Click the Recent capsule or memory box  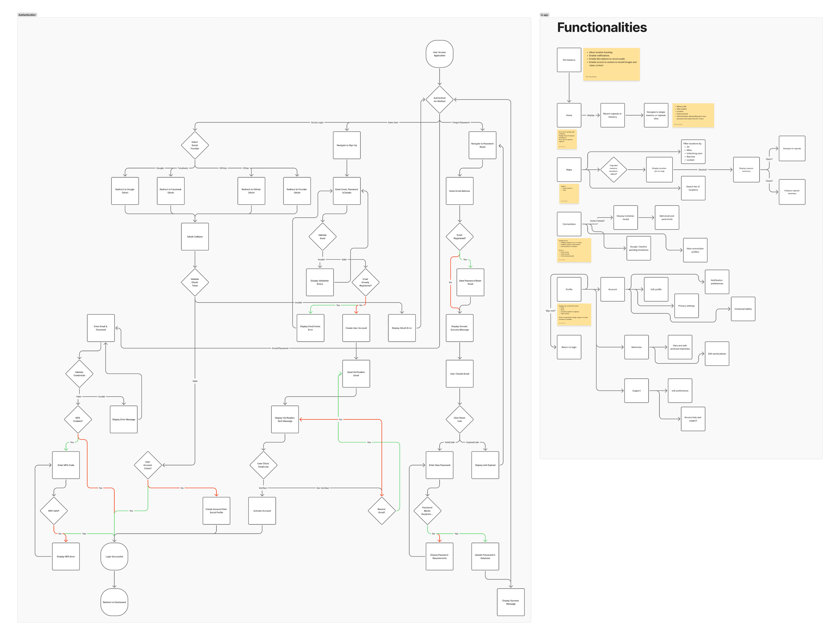pyautogui.click(x=612, y=115)
